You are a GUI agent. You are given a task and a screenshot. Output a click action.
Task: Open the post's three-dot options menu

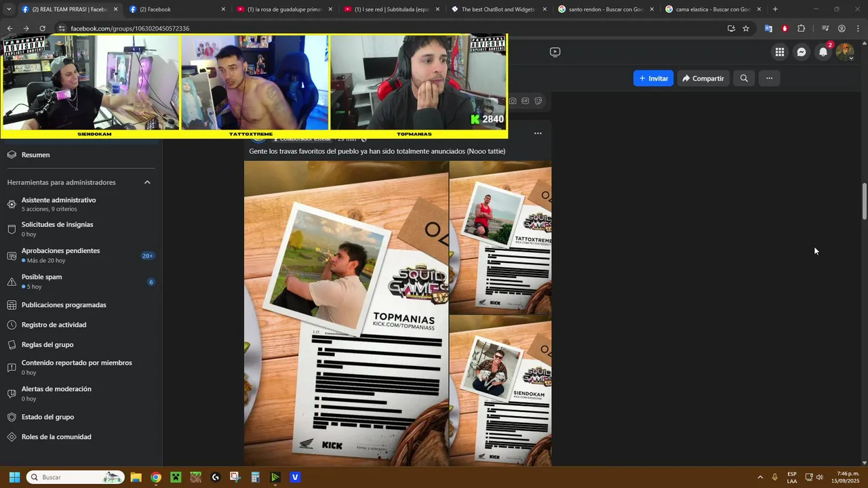[x=538, y=134]
